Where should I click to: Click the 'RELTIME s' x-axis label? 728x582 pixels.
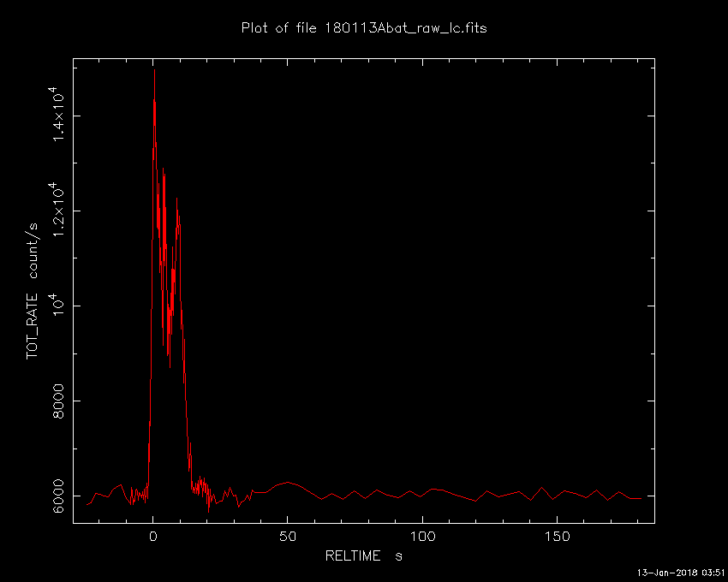click(x=363, y=555)
